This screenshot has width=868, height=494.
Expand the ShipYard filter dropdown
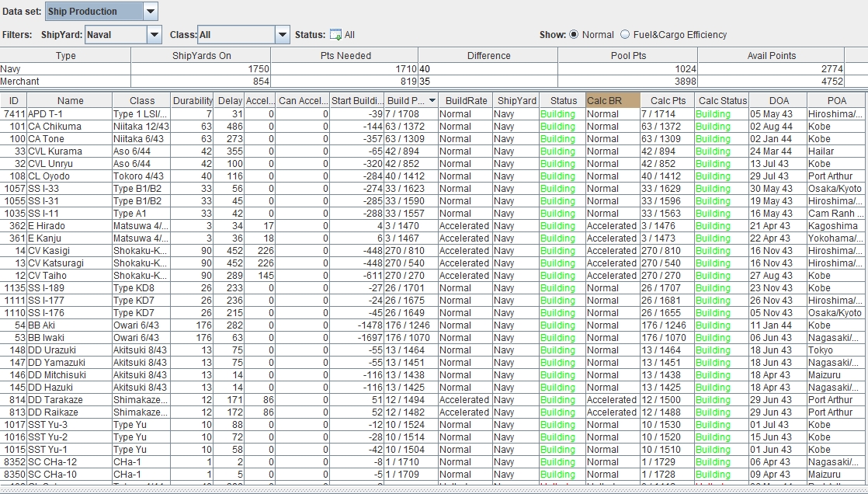click(x=154, y=35)
